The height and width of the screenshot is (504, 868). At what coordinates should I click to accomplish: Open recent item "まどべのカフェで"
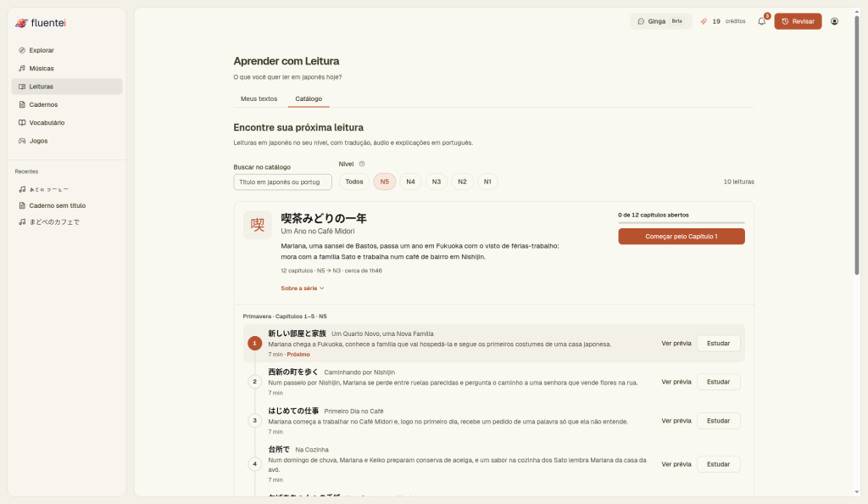66,222
